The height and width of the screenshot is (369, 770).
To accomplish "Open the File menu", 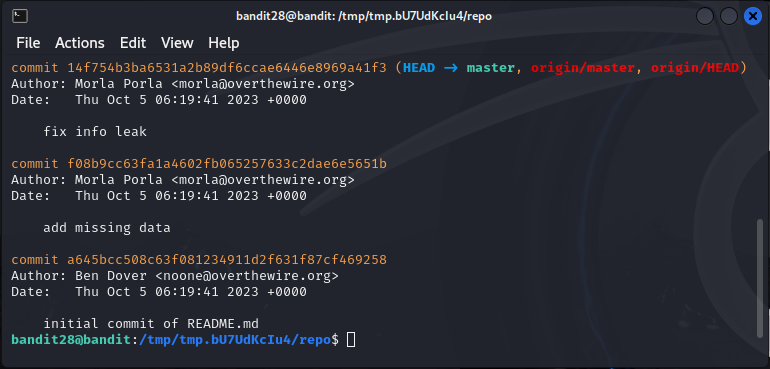I will (x=28, y=43).
